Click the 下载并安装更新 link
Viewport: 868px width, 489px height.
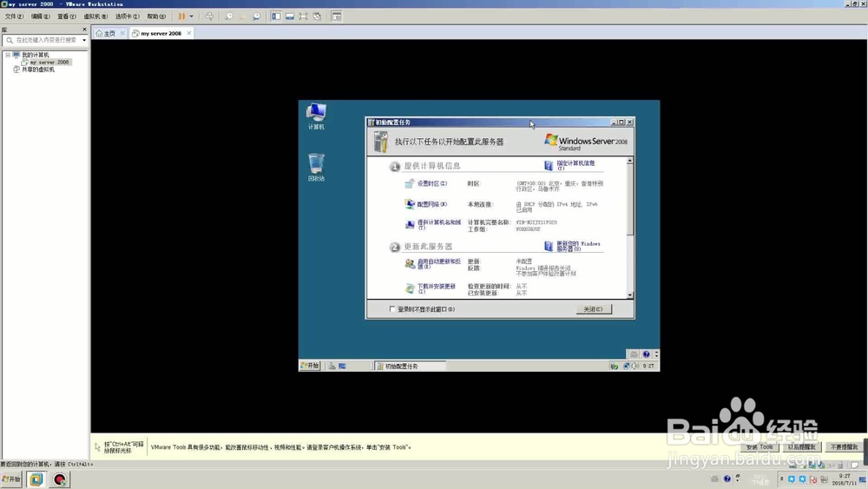(x=437, y=288)
